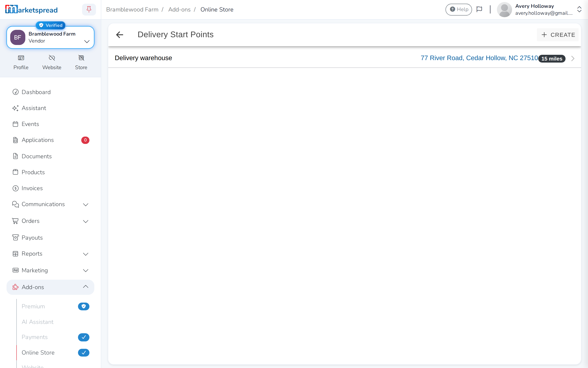Viewport: 588px width, 368px height.
Task: Toggle the Premium add-on badge
Action: [x=84, y=306]
